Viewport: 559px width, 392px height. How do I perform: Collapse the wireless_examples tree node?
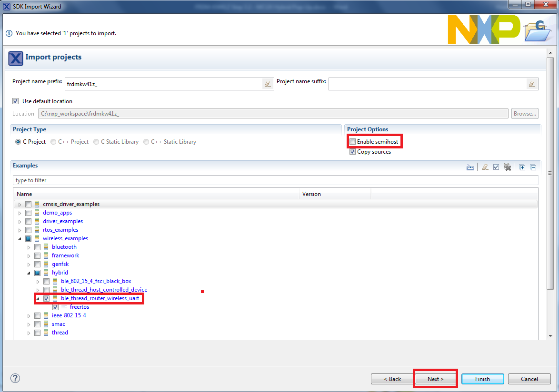click(x=20, y=239)
